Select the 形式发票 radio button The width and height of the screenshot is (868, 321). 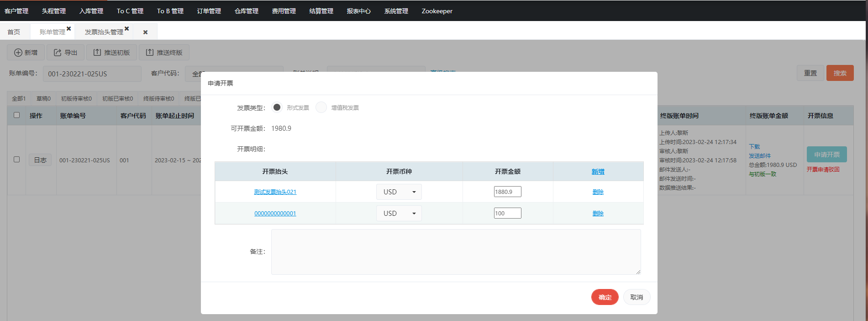click(x=277, y=107)
